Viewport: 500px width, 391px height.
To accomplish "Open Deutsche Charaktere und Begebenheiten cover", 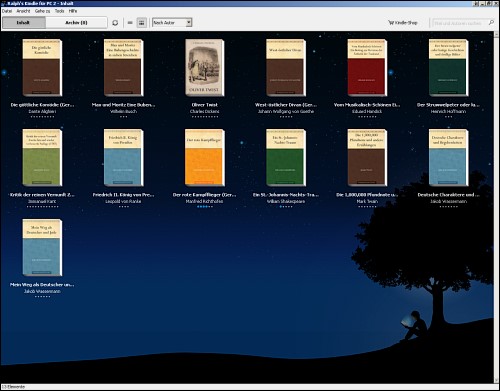I will click(x=448, y=158).
